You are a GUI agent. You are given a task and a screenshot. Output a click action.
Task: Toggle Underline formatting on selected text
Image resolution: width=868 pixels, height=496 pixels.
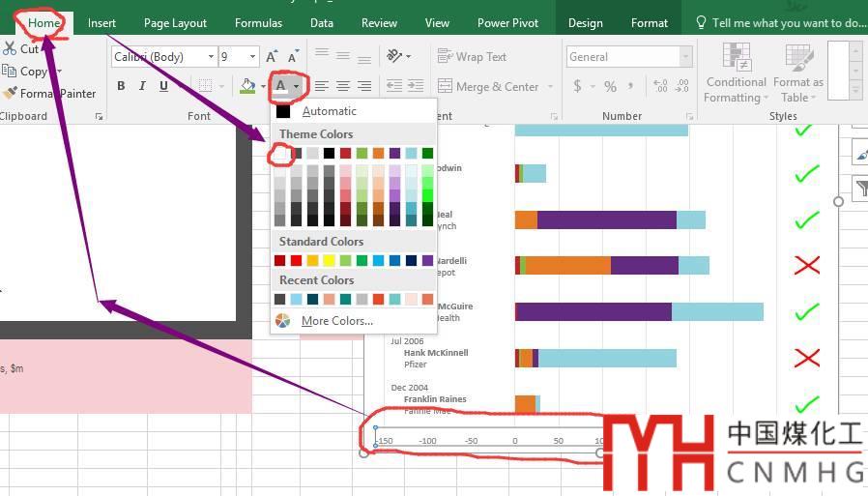pos(163,86)
